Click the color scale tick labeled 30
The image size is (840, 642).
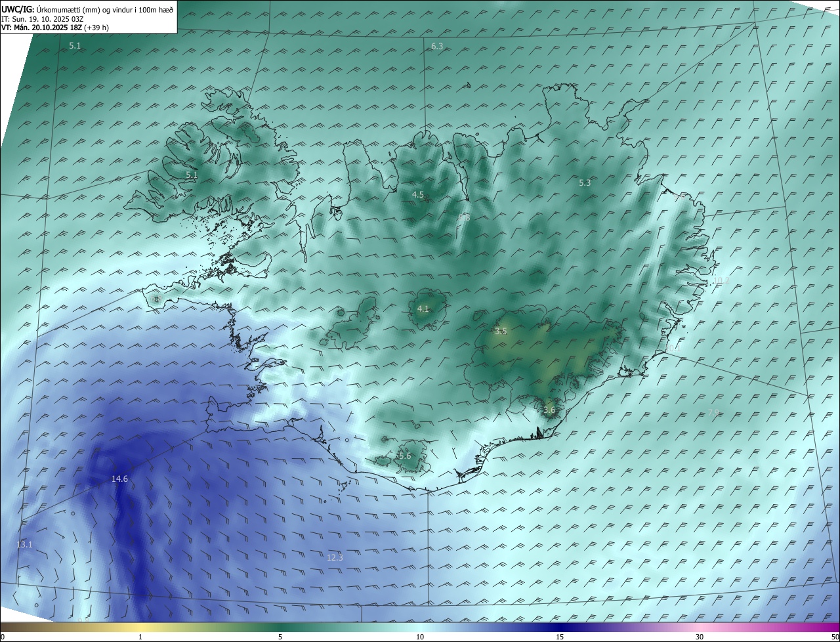point(700,637)
